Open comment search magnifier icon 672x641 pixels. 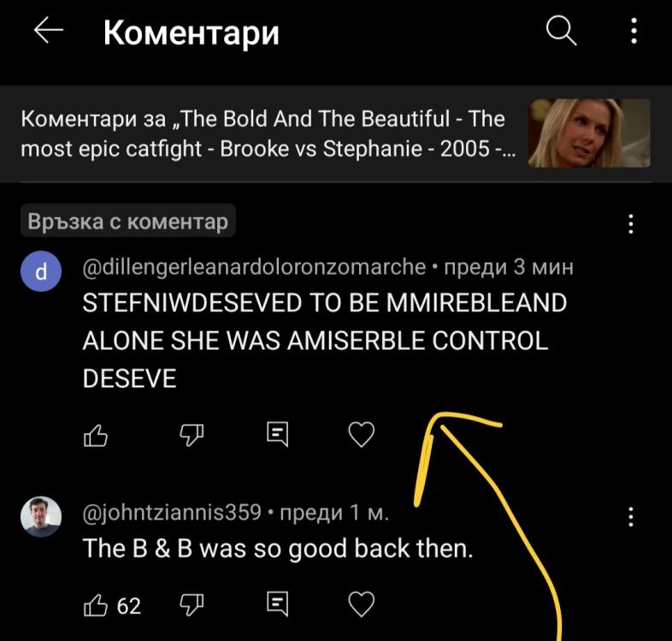click(x=561, y=32)
